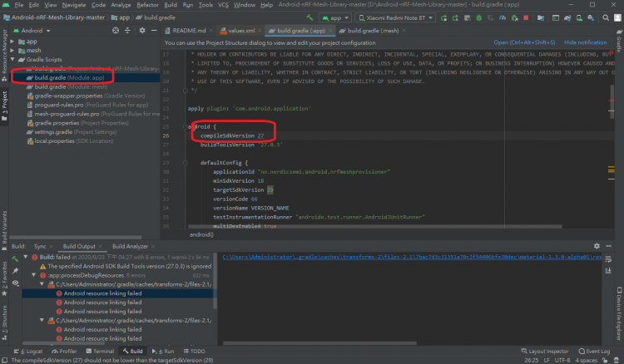Viewport: 624px width, 364px height.
Task: Toggle the 2: Favorites side stripe button
Action: tap(4, 279)
